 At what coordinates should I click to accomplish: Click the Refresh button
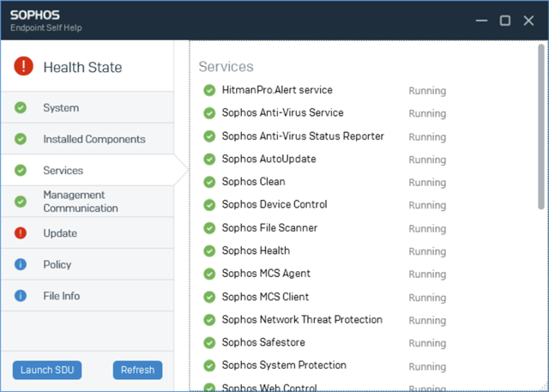(137, 370)
